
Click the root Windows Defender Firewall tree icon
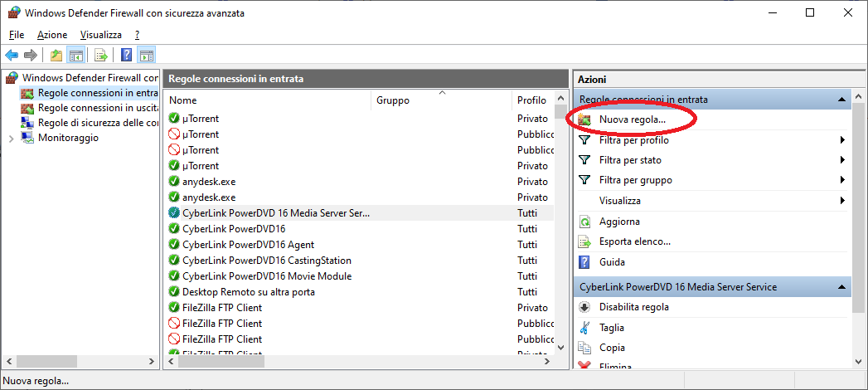(12, 77)
